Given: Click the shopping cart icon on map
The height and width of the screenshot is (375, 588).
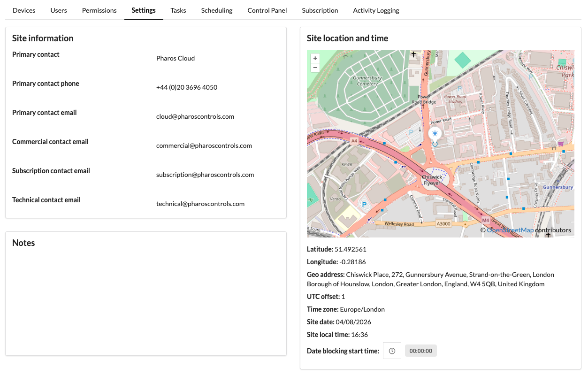Looking at the screenshot, I should [560, 144].
